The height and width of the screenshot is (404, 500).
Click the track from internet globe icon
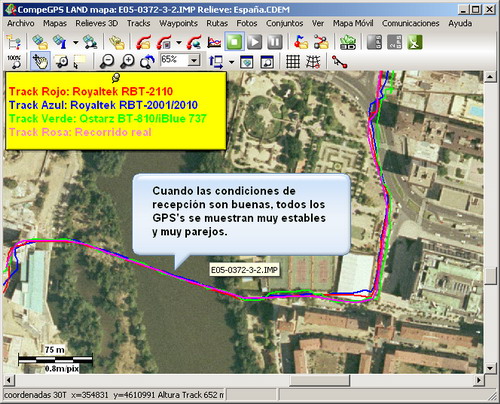pyautogui.click(x=194, y=42)
